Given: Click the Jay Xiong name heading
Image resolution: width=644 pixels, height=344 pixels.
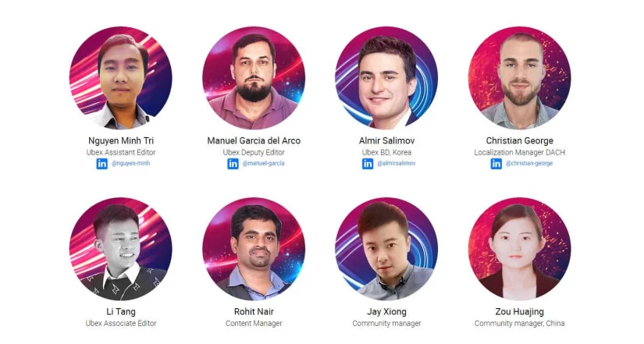Looking at the screenshot, I should tap(386, 312).
